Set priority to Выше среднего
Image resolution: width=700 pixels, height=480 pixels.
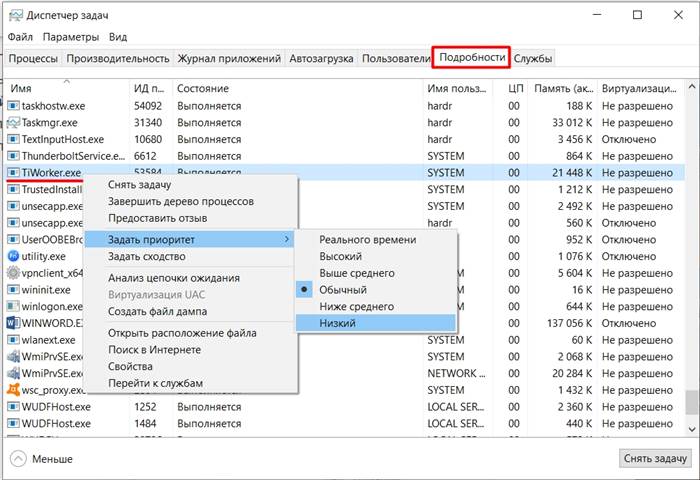point(375,273)
